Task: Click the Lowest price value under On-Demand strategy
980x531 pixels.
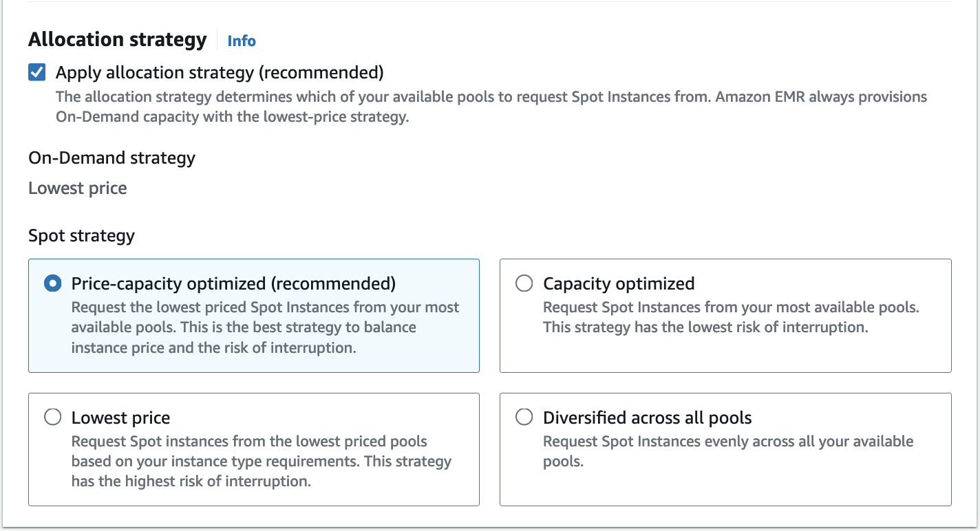Action: point(78,188)
